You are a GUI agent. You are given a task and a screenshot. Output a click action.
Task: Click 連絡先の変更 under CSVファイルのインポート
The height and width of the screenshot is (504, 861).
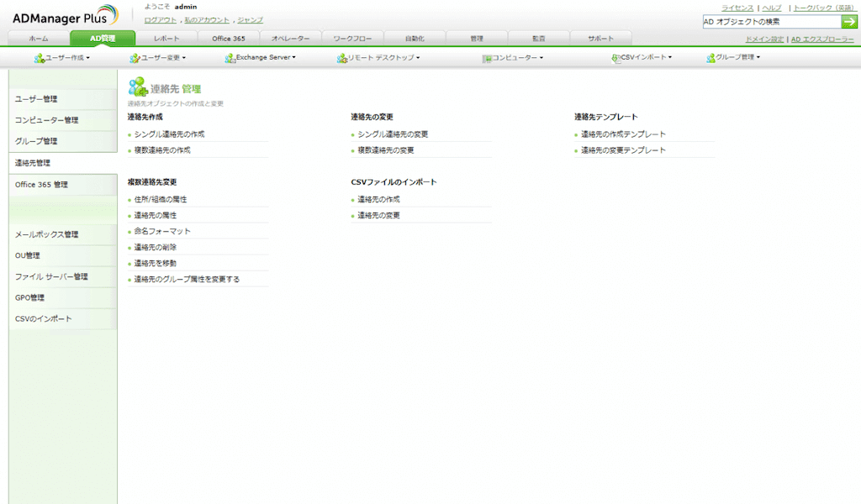(x=379, y=216)
